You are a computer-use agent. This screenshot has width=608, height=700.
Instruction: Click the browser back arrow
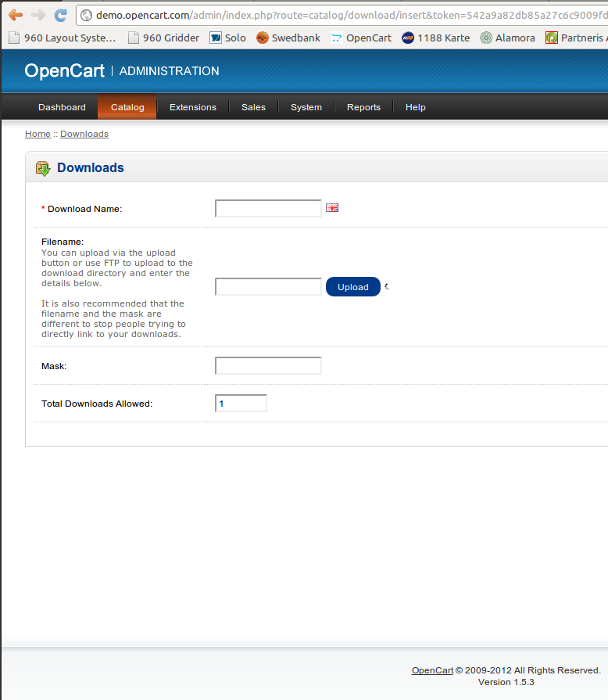15,15
